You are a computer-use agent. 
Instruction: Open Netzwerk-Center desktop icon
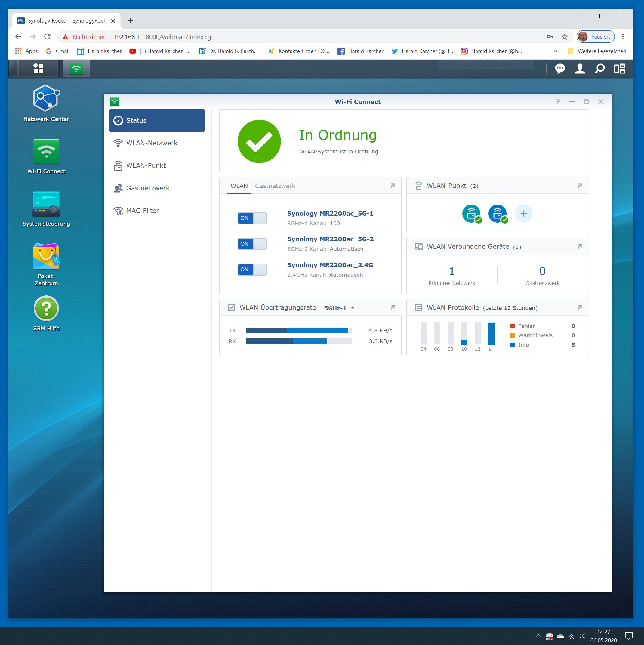[46, 98]
